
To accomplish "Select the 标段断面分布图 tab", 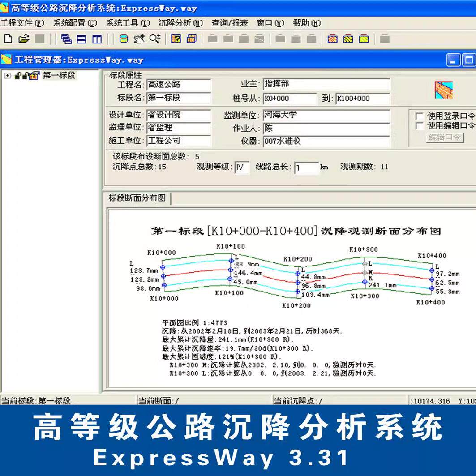I will 137,198.
